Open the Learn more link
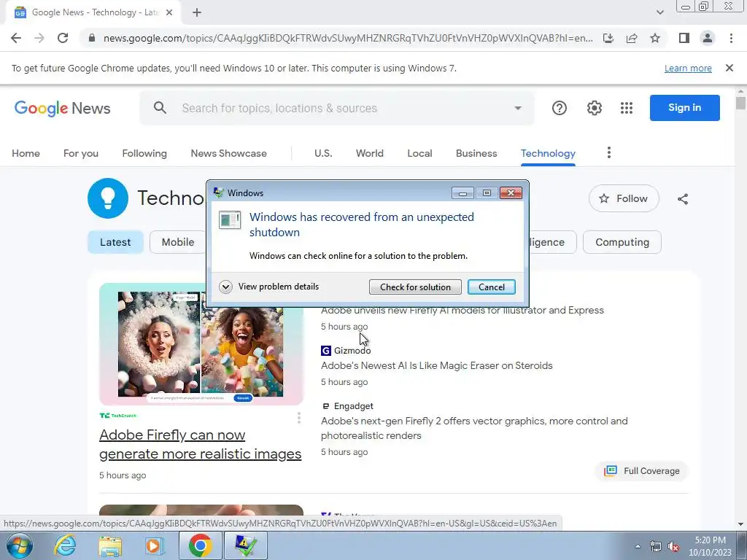The height and width of the screenshot is (560, 747). click(x=688, y=68)
